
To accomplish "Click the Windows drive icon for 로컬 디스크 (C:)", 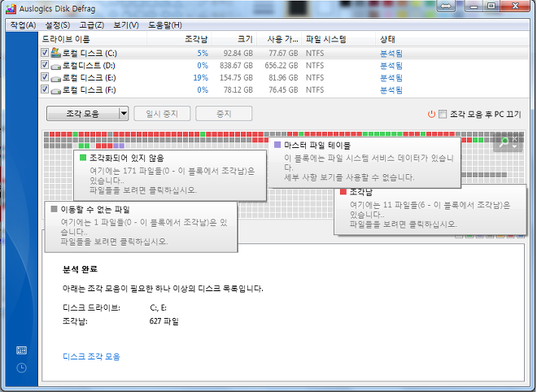I will pyautogui.click(x=55, y=52).
